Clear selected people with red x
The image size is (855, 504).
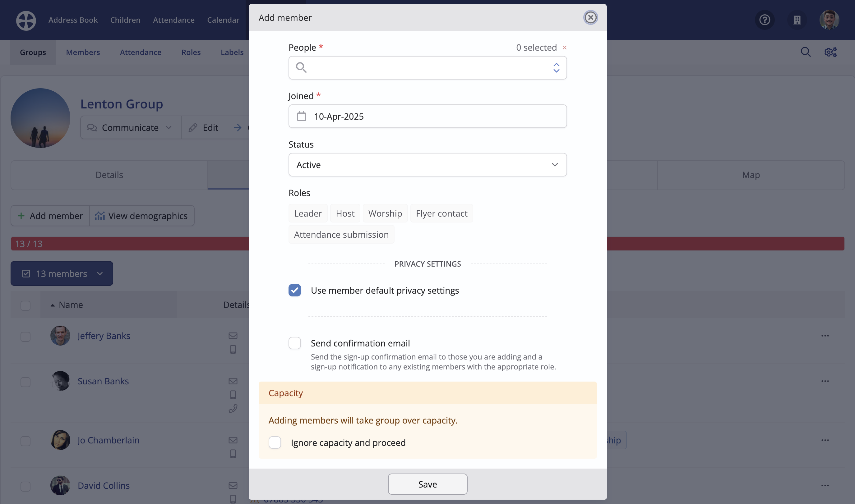(564, 48)
